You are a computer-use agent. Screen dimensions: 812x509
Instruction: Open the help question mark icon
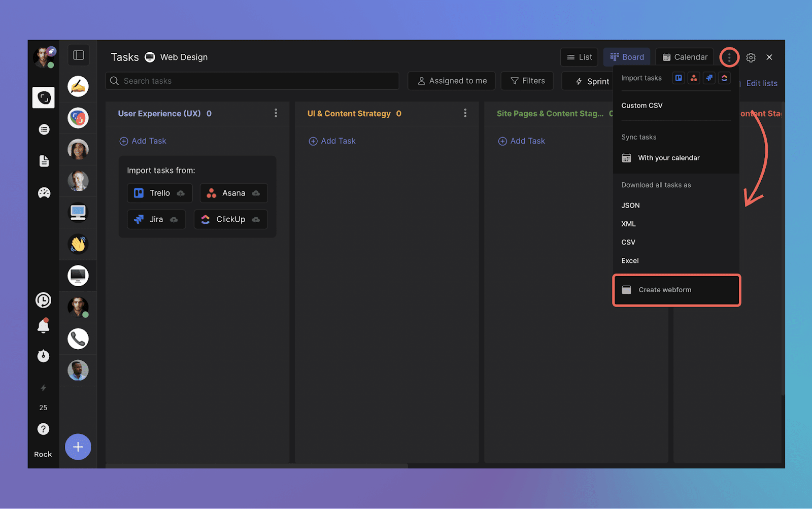coord(43,429)
